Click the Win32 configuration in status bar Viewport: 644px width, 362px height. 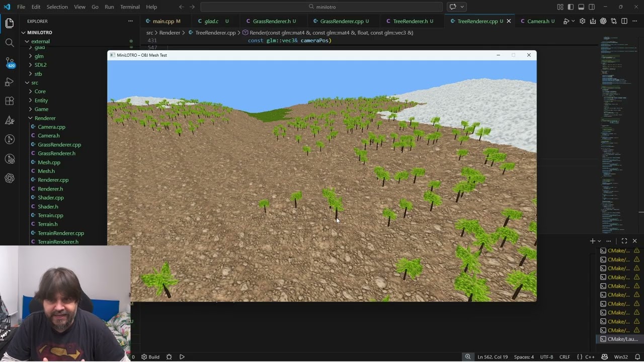click(621, 357)
